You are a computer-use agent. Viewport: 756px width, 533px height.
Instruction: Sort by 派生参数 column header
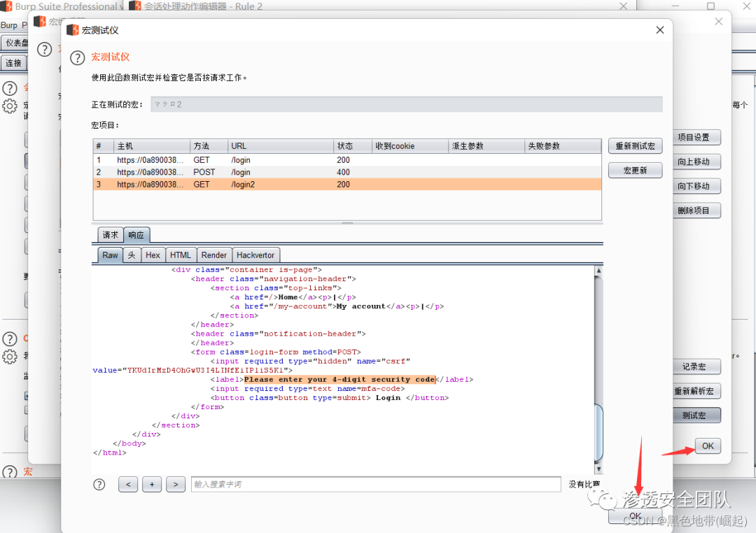click(x=486, y=146)
